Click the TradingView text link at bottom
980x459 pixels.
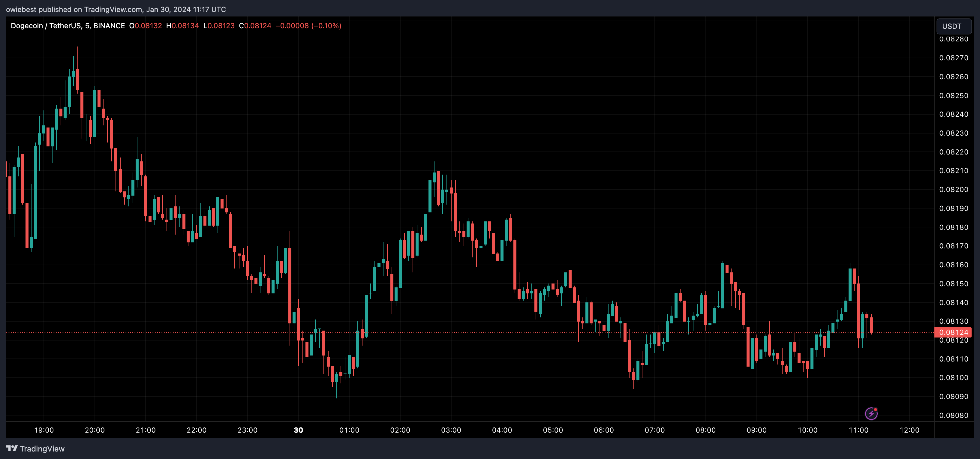(x=42, y=449)
